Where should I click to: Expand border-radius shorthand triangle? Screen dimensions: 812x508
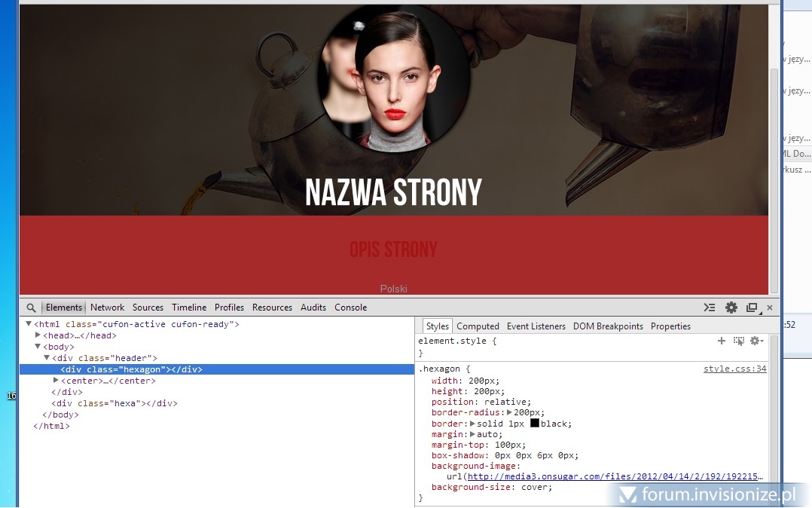point(509,413)
